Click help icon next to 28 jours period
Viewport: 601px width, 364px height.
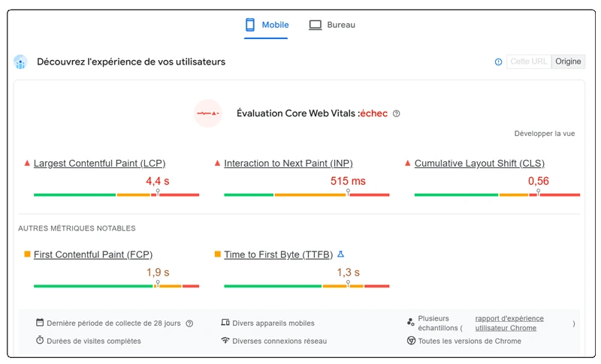[x=189, y=323]
